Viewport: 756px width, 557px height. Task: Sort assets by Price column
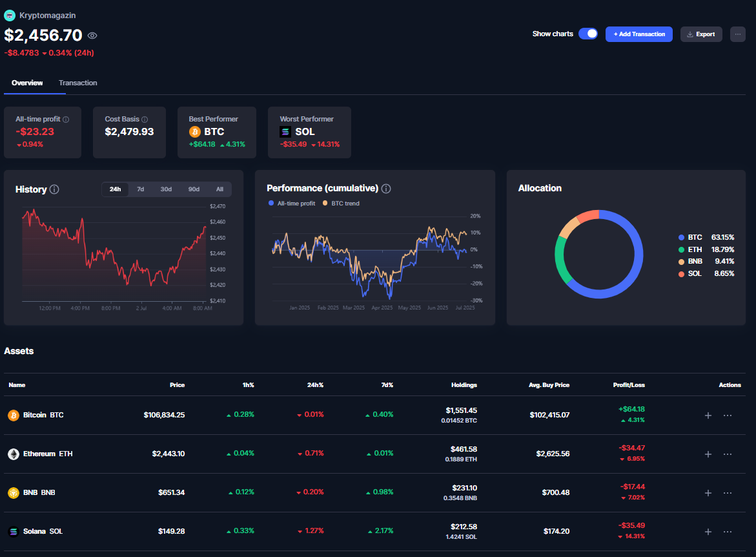177,384
